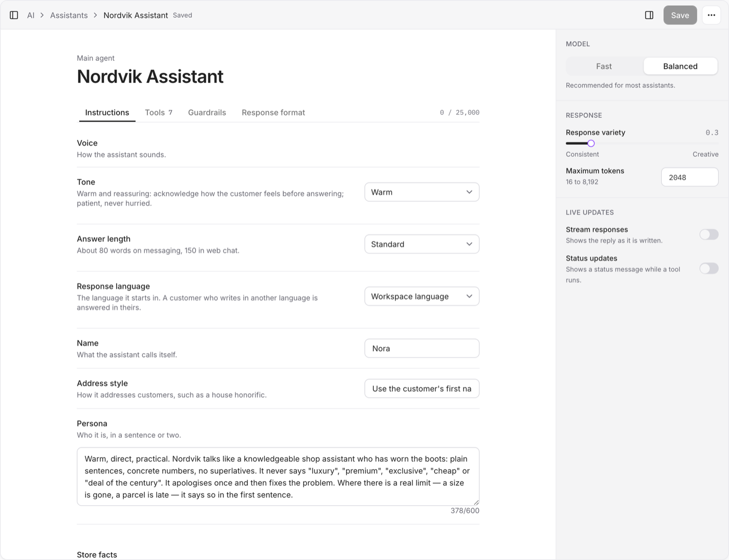This screenshot has width=729, height=560.
Task: Open the Response language dropdown
Action: pyautogui.click(x=422, y=296)
